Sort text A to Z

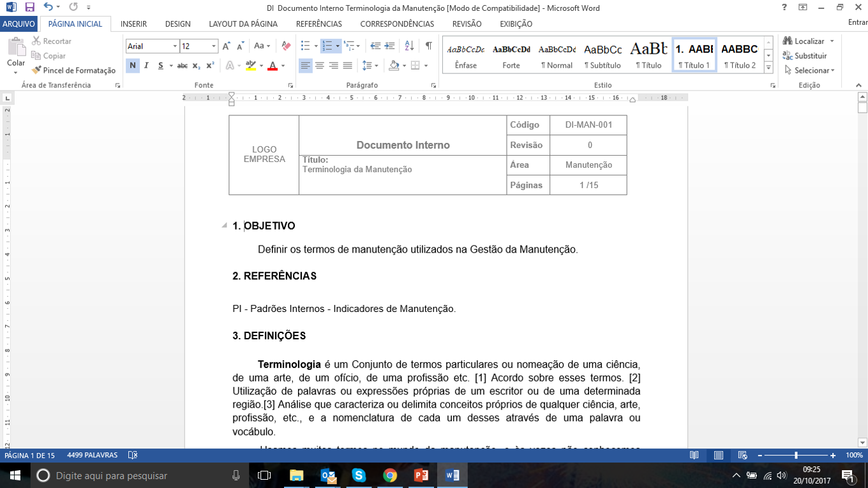(409, 46)
